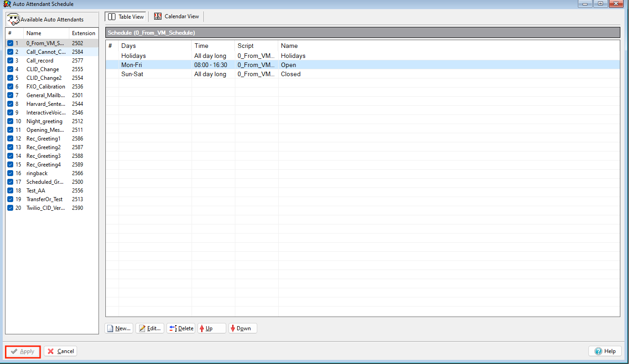Click the Help question mark icon
This screenshot has width=629, height=364.
(598, 351)
